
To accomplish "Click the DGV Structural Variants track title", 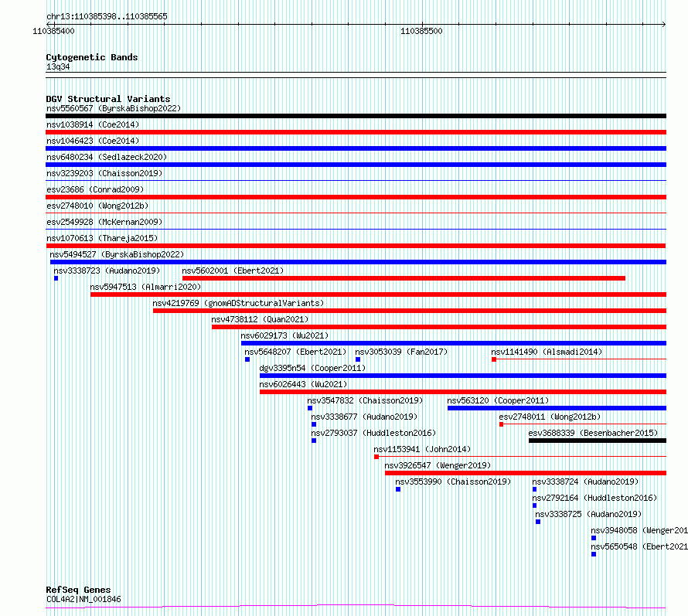I will pyautogui.click(x=108, y=99).
